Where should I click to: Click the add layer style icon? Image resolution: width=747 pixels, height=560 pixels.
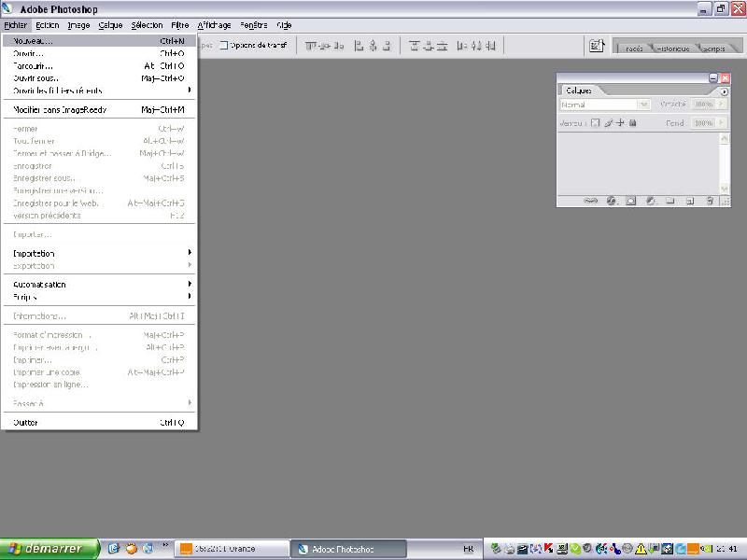pos(612,201)
